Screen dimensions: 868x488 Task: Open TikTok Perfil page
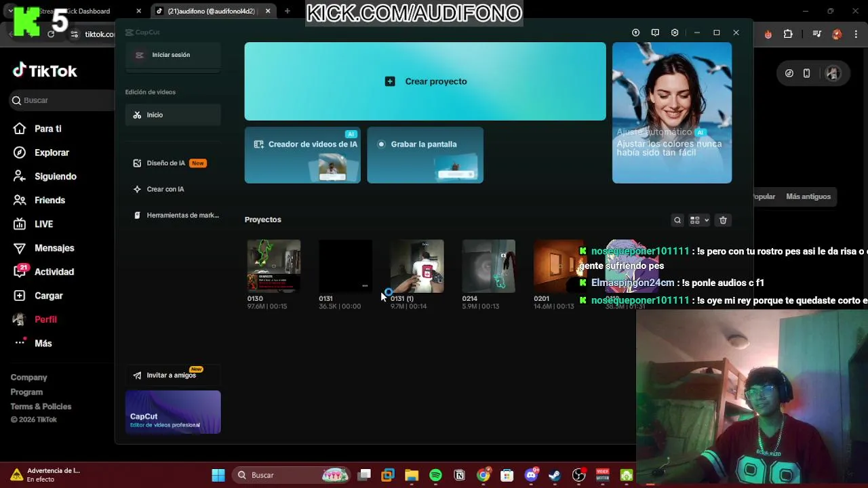click(45, 319)
